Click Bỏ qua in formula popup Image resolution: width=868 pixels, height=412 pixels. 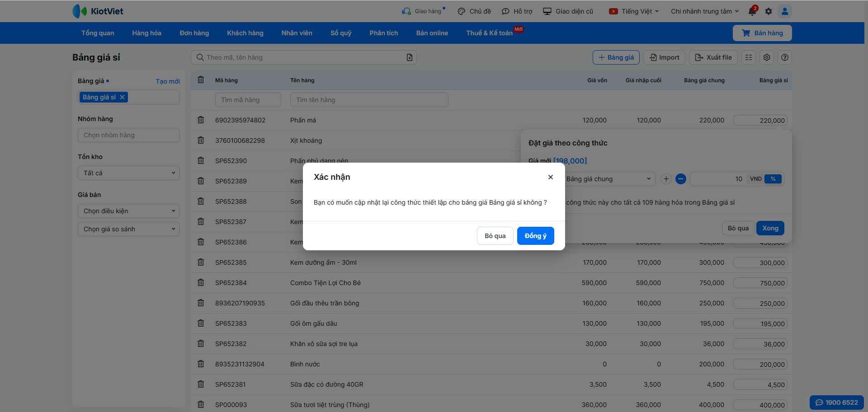click(x=738, y=228)
